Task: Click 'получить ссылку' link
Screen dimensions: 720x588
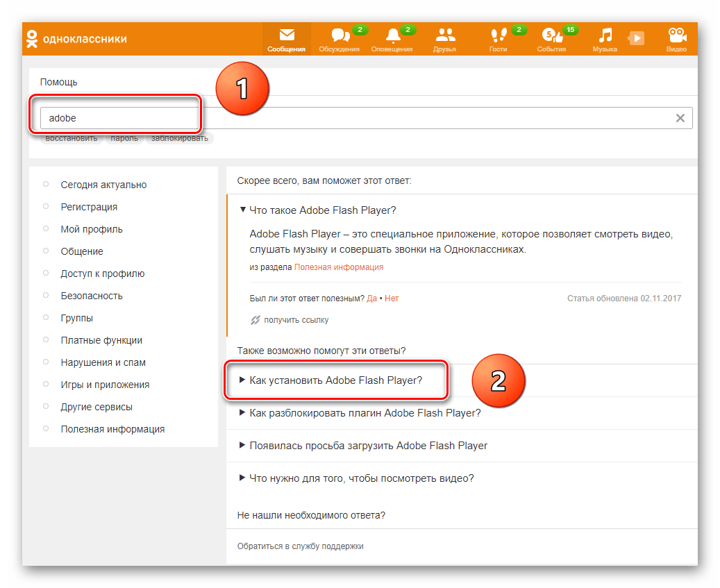Action: pyautogui.click(x=296, y=320)
